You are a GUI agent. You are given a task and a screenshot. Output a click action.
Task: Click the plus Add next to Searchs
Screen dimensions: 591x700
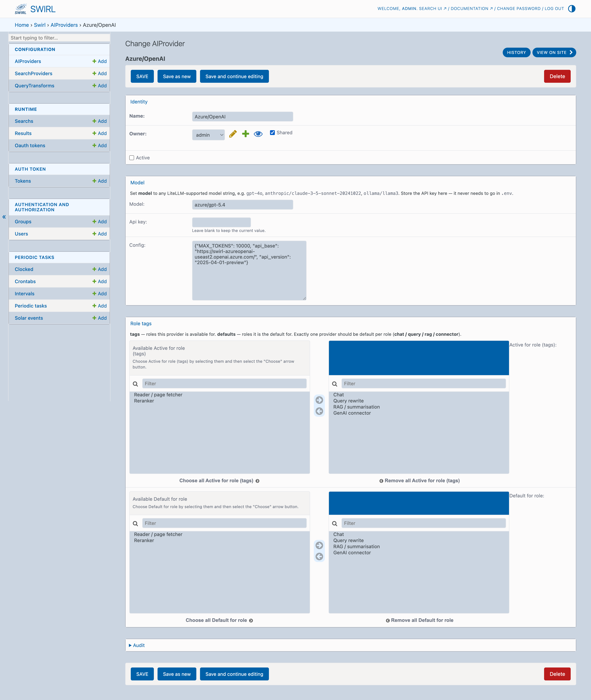(x=100, y=121)
